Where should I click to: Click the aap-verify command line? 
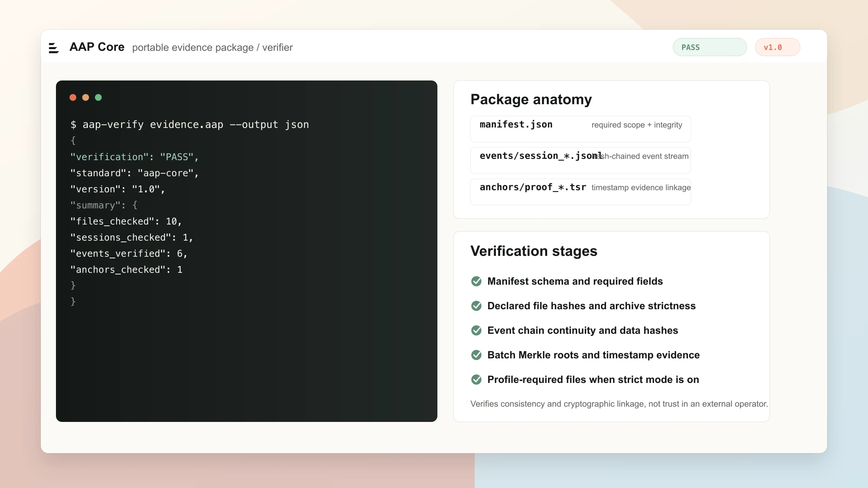[x=190, y=125]
